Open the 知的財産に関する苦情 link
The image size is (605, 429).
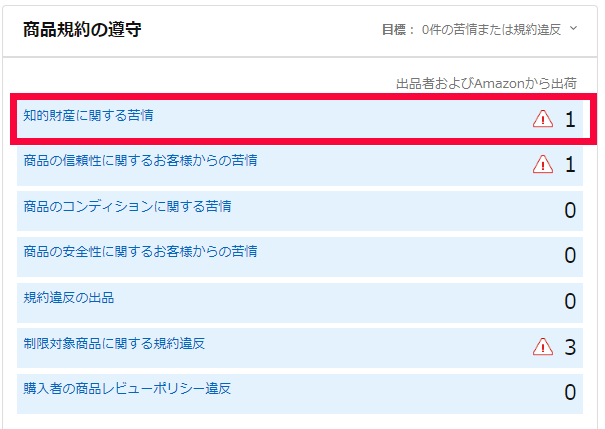89,116
